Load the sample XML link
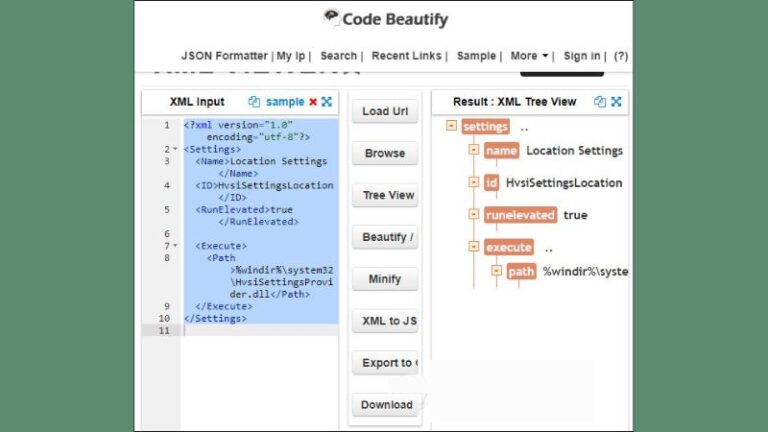768x432 pixels. [x=284, y=102]
